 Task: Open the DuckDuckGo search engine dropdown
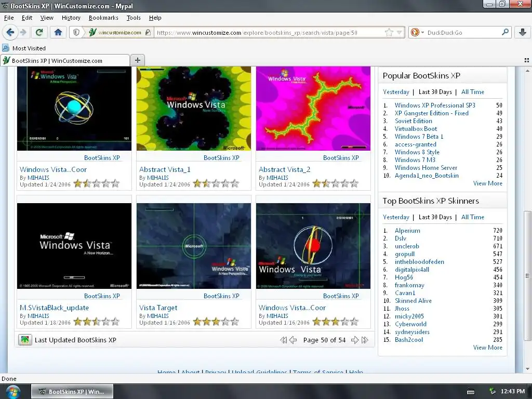417,33
